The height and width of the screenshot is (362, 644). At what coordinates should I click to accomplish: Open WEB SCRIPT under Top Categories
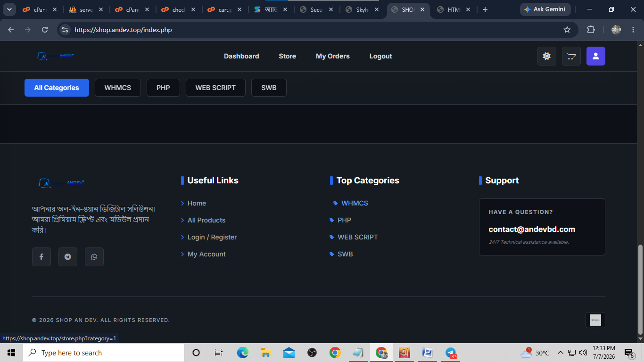(x=357, y=237)
